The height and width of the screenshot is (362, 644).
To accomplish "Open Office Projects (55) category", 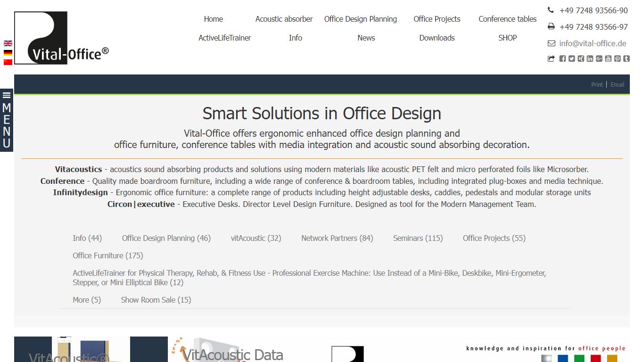I will coord(494,238).
